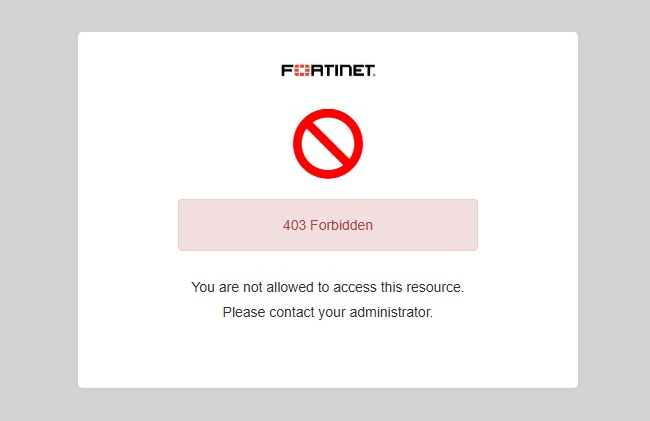Click the word 'Please' in the message
The image size is (650, 421).
coord(243,312)
